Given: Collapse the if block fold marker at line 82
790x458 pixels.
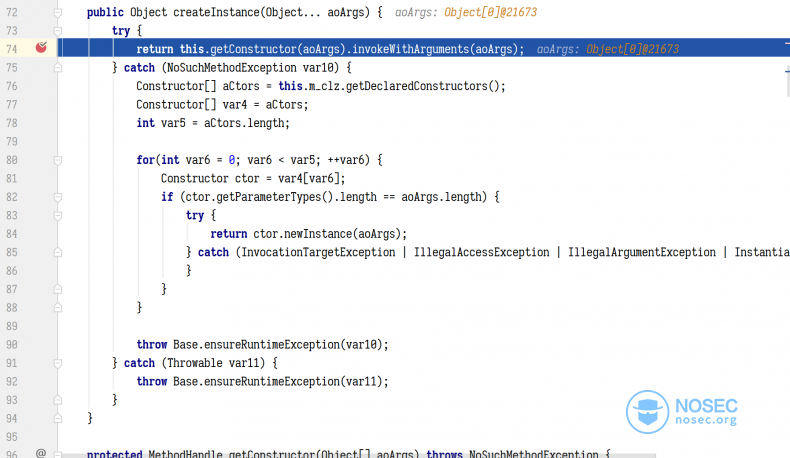Looking at the screenshot, I should click(58, 197).
